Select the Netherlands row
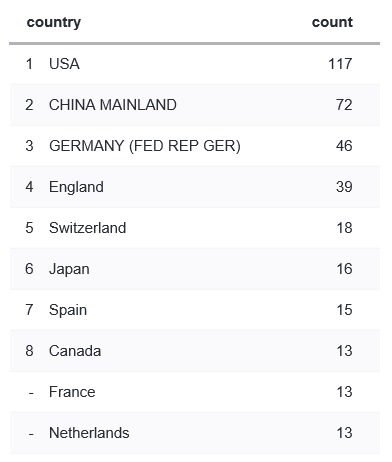The width and height of the screenshot is (392, 462). (x=195, y=433)
